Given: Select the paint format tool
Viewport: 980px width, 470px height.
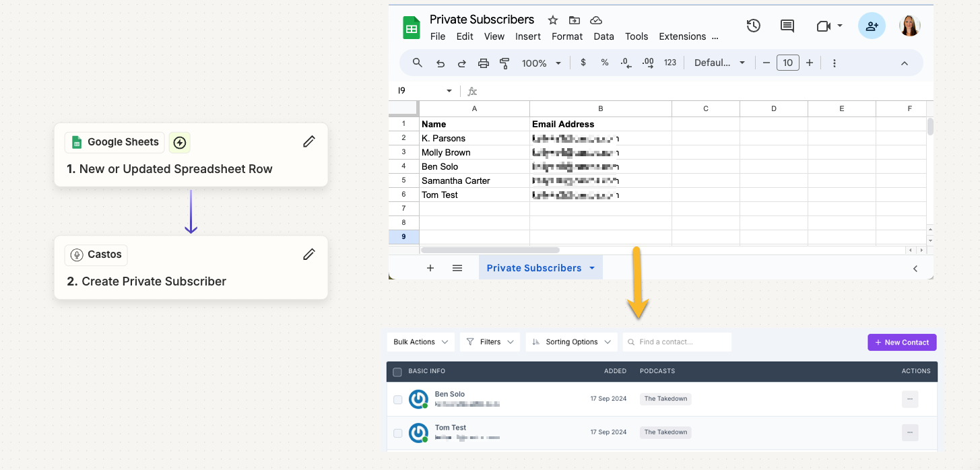Looking at the screenshot, I should [504, 63].
